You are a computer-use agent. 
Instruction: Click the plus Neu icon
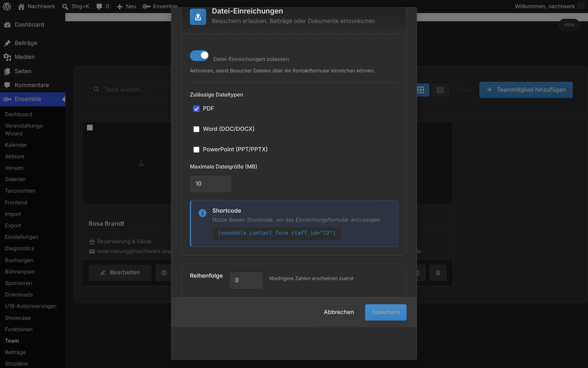point(119,7)
